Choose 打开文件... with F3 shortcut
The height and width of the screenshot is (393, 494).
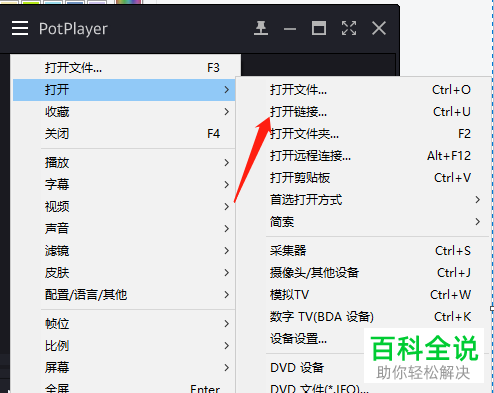click(x=124, y=68)
